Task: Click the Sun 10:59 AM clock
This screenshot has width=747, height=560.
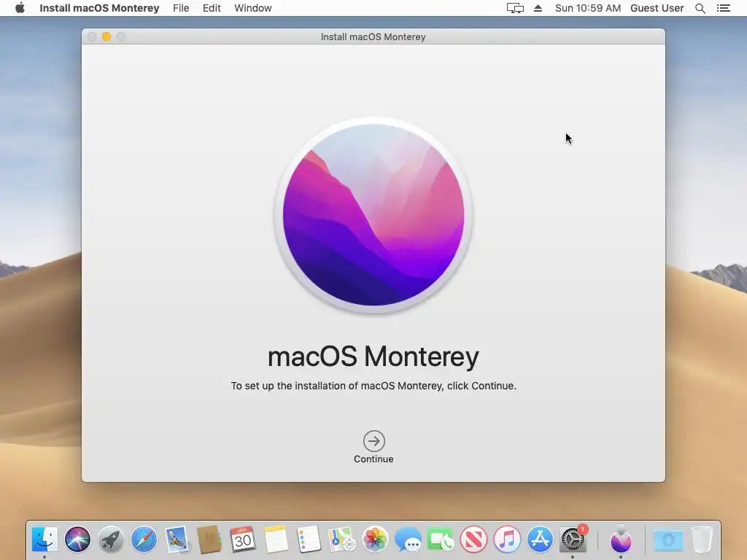Action: [x=588, y=8]
